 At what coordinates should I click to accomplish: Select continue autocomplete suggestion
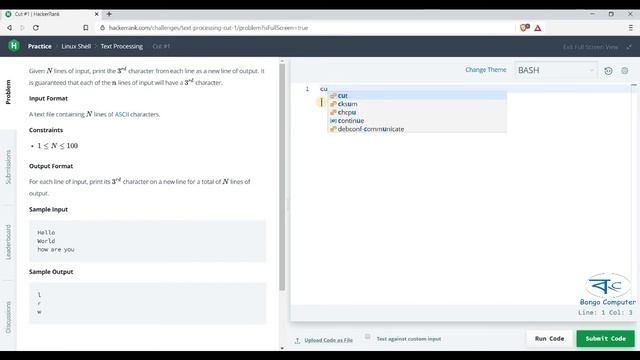pos(417,120)
